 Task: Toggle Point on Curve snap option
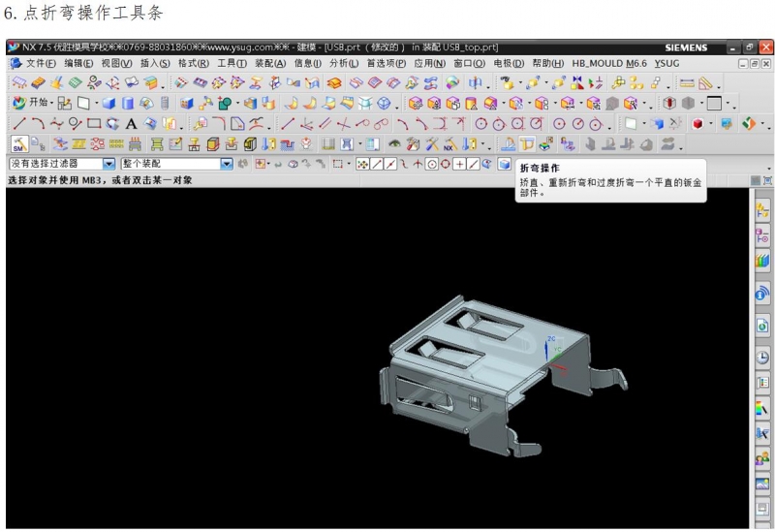[x=473, y=164]
